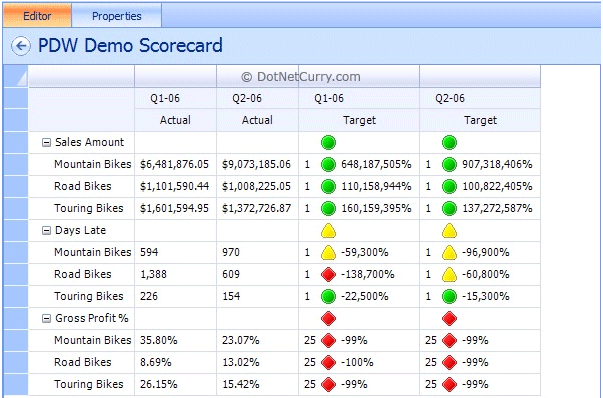
Task: Click red diamond in Gross Profit % Q2-06 Target
Action: (449, 318)
